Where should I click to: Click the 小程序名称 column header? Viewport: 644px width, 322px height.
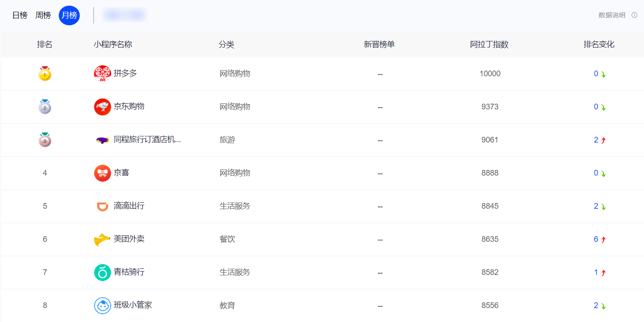tap(113, 44)
